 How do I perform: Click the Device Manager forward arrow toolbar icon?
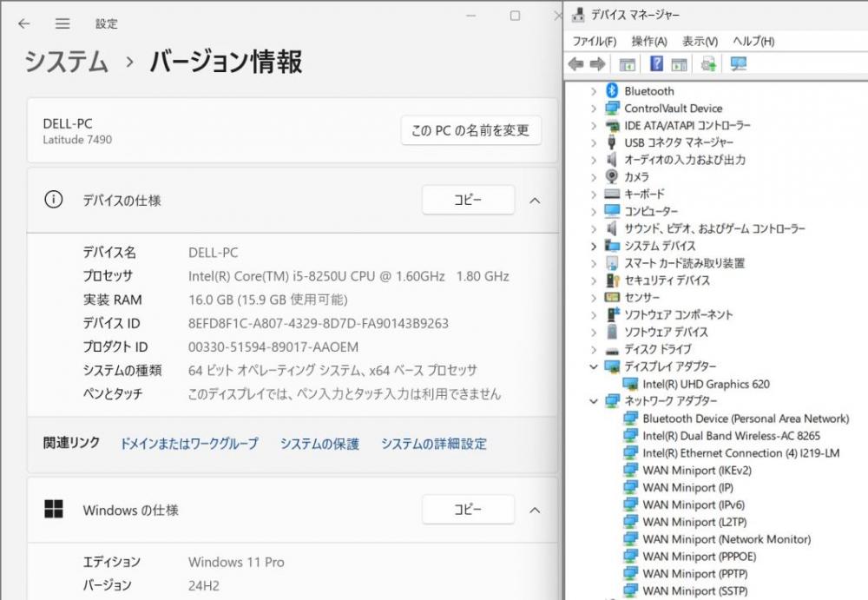pyautogui.click(x=598, y=64)
